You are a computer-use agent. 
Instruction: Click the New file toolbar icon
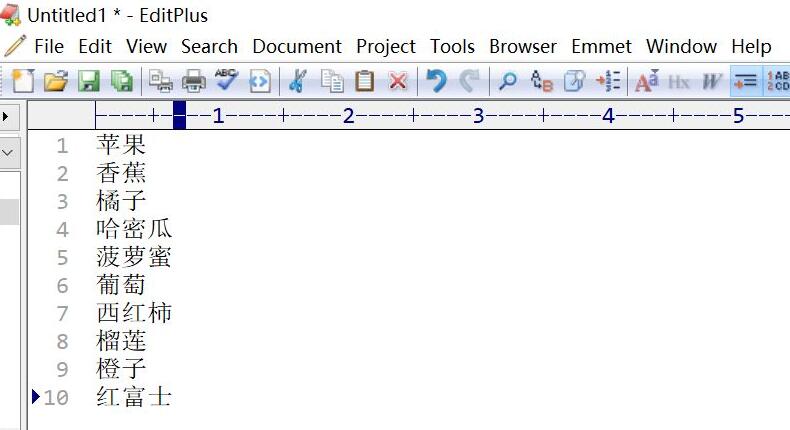click(x=23, y=81)
